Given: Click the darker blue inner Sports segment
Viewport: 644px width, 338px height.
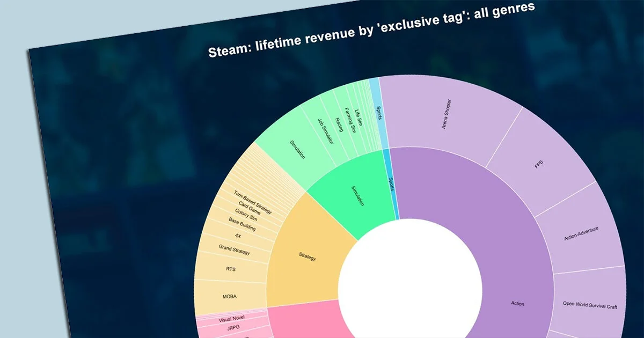Looking at the screenshot, I should pyautogui.click(x=391, y=184).
